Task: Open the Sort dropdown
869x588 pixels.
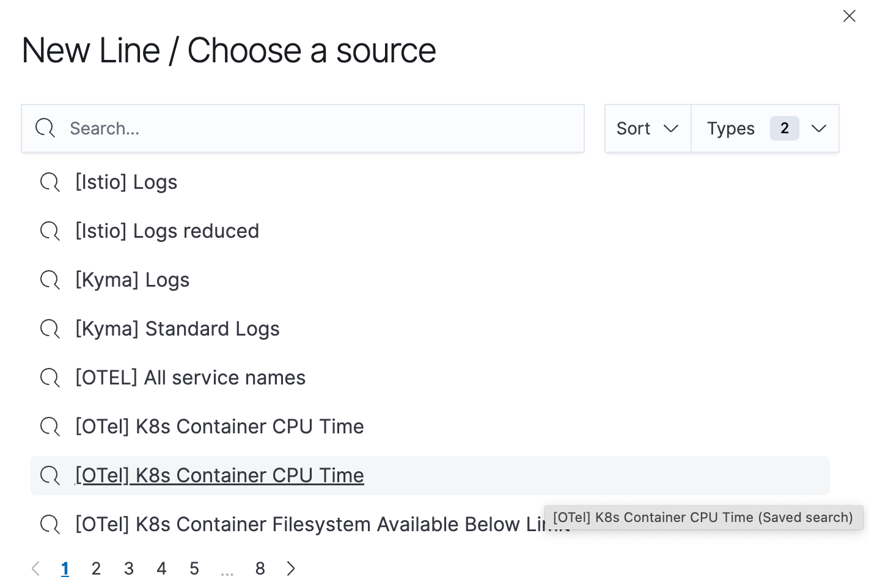Action: coord(647,128)
